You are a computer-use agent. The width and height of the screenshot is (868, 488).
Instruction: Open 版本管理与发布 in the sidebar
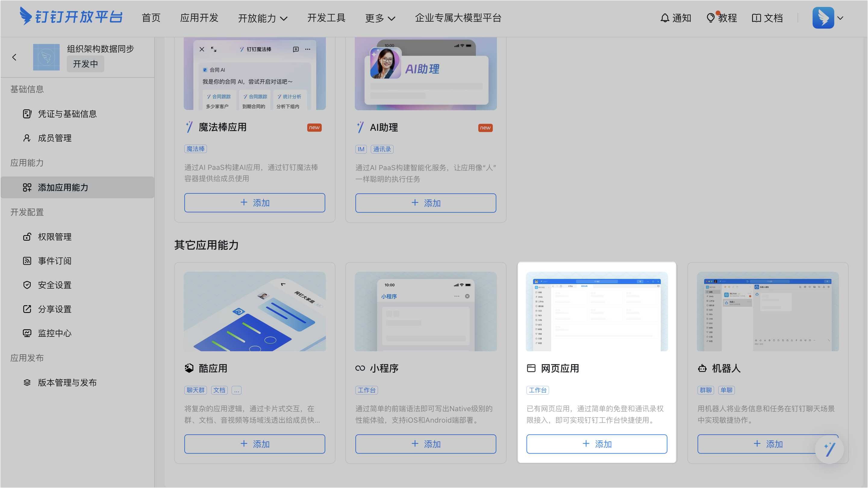[x=77, y=383]
